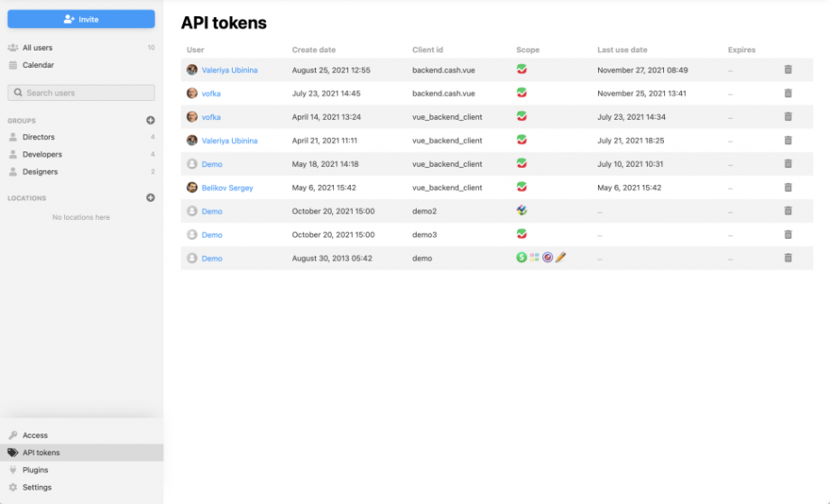830x504 pixels.
Task: Select the Designers group
Action: [40, 171]
